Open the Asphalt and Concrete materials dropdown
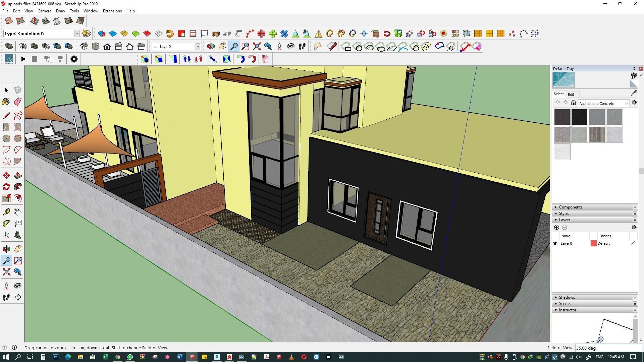644x362 pixels. [x=626, y=104]
